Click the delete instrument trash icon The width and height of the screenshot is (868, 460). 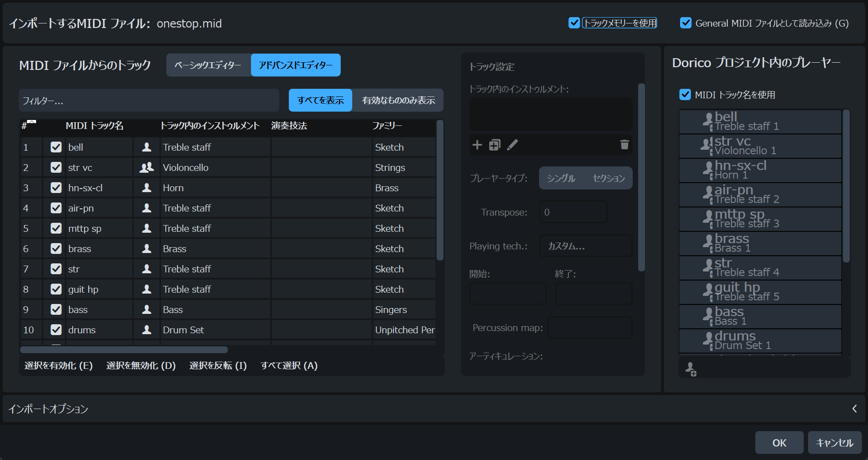pyautogui.click(x=624, y=145)
